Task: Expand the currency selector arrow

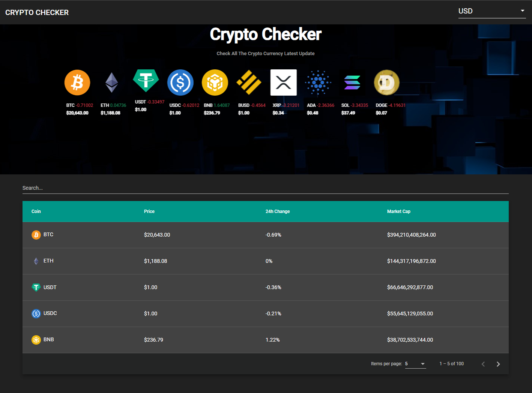Action: pos(523,11)
